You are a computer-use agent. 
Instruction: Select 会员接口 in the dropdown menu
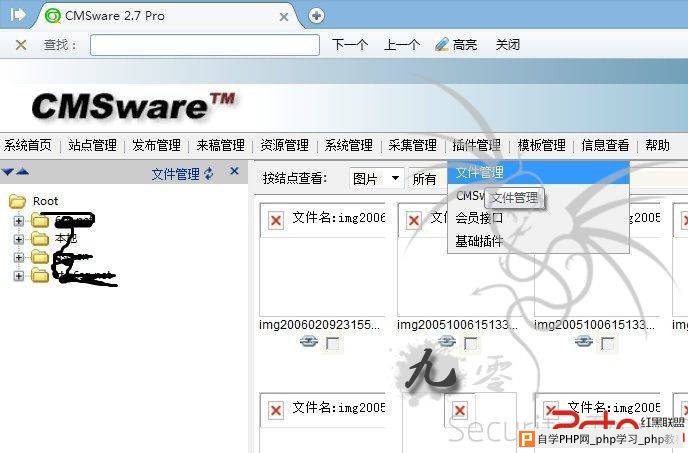tap(538, 218)
